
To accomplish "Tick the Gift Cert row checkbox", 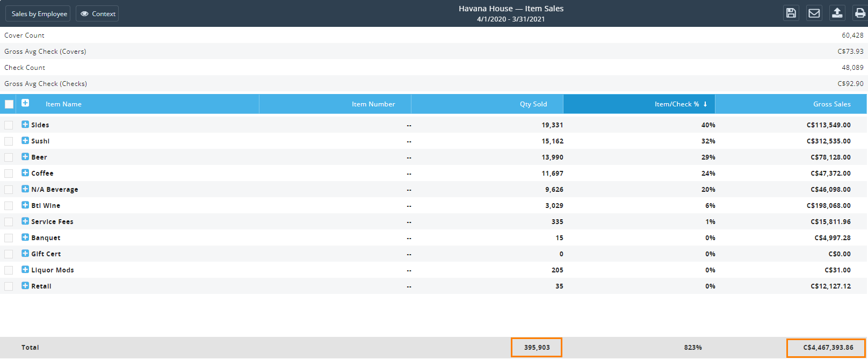I will click(x=9, y=254).
